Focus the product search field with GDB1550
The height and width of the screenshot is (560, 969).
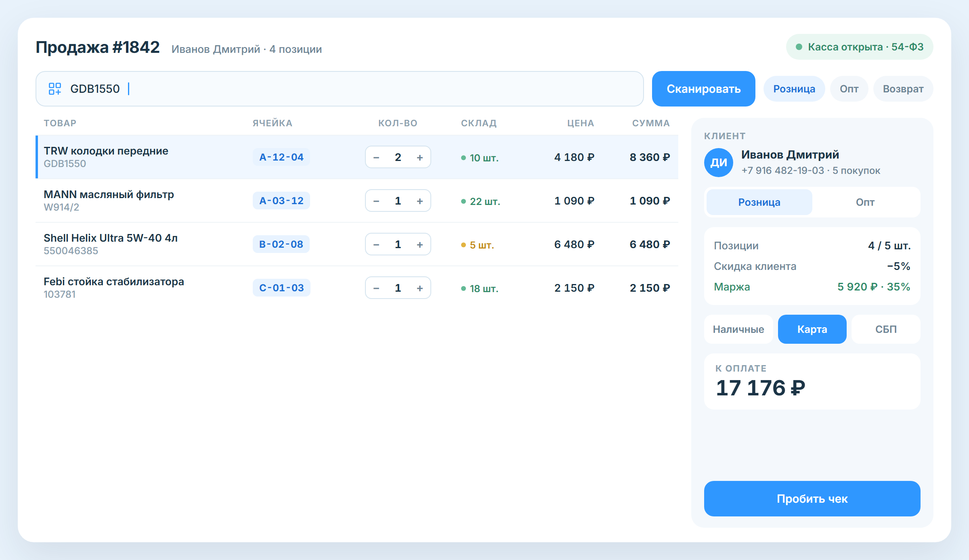[x=340, y=89]
